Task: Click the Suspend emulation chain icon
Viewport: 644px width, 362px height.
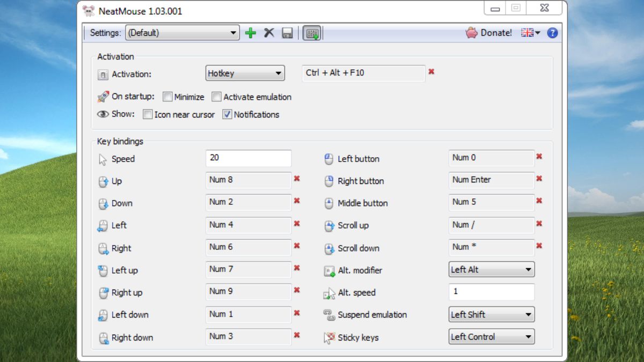Action: point(329,315)
